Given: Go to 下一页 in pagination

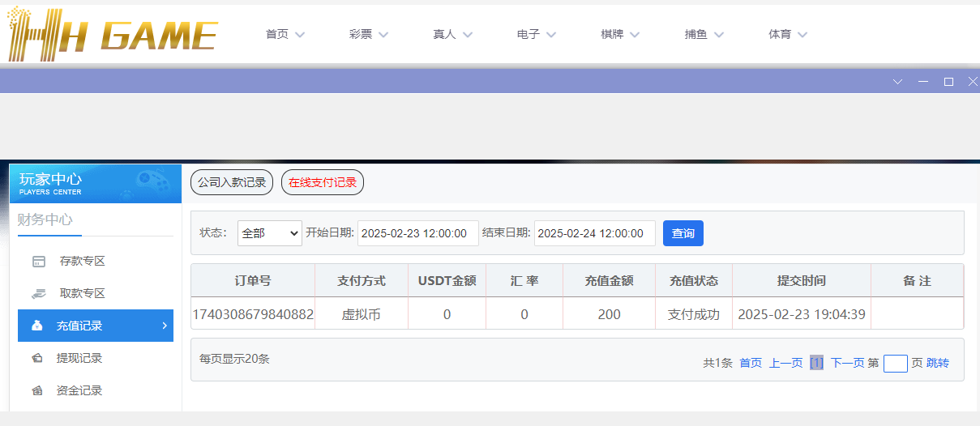Looking at the screenshot, I should tap(847, 363).
